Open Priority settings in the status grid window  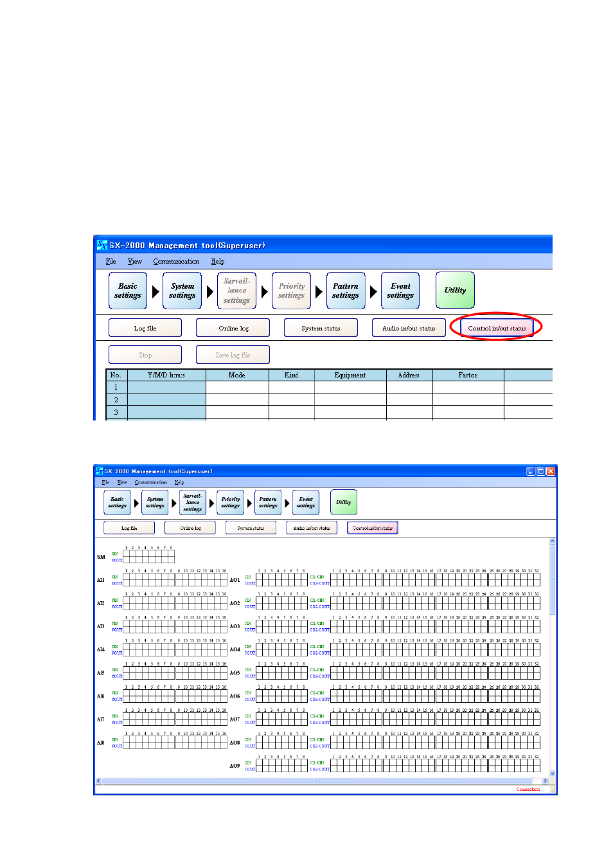point(231,502)
